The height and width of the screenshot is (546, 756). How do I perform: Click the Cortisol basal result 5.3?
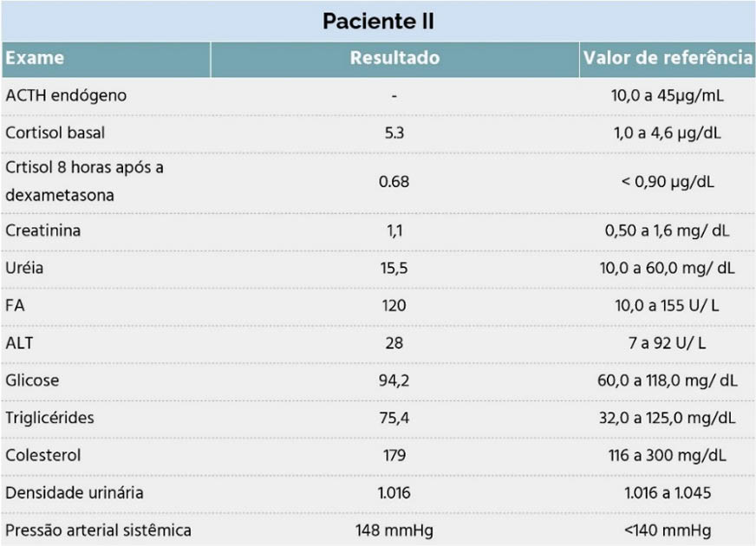pos(394,133)
